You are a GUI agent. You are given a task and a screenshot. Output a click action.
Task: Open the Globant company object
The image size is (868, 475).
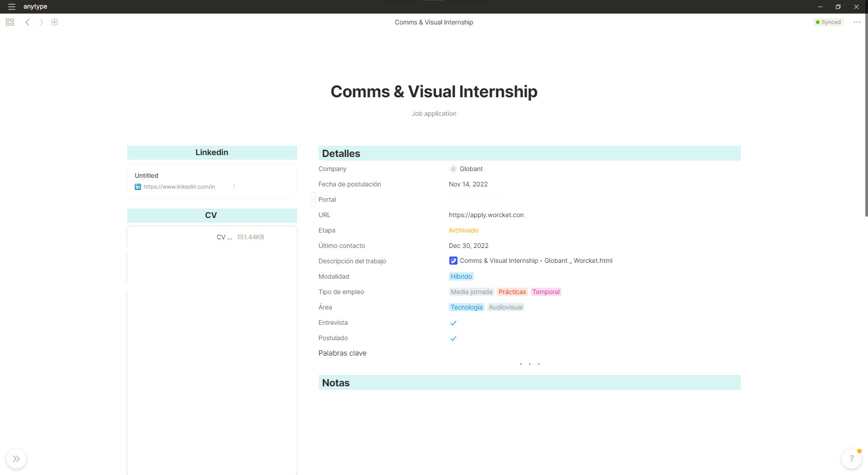pyautogui.click(x=471, y=169)
